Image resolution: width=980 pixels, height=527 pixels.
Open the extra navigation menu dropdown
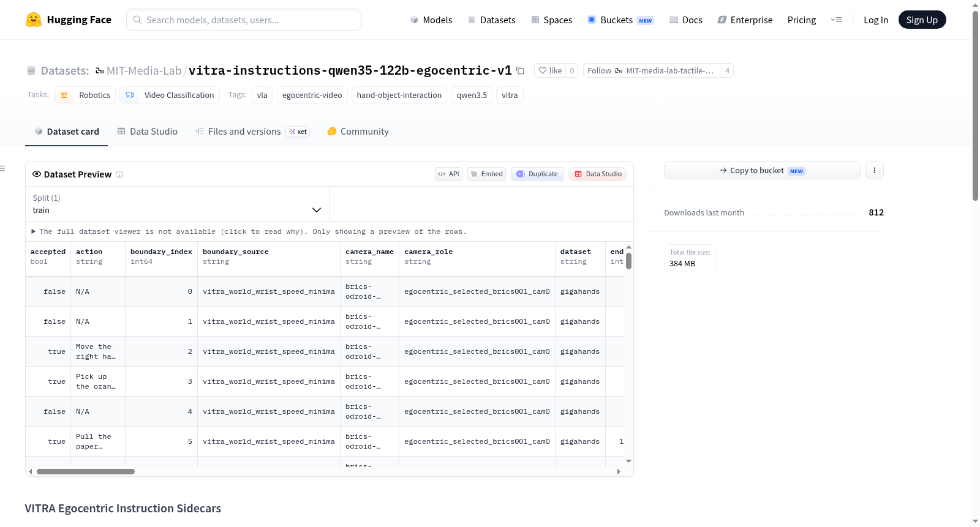(x=836, y=20)
